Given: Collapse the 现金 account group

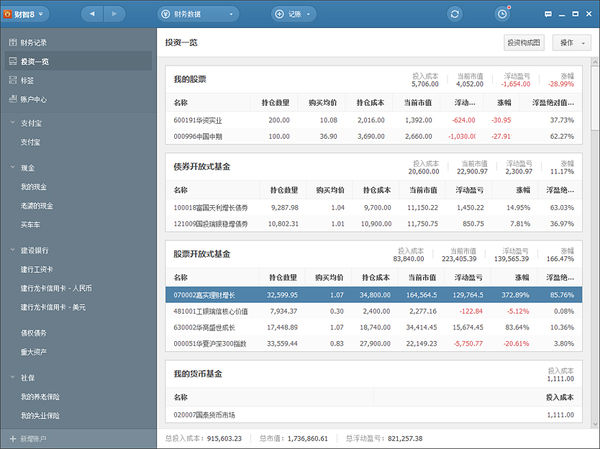Looking at the screenshot, I should click(x=13, y=168).
